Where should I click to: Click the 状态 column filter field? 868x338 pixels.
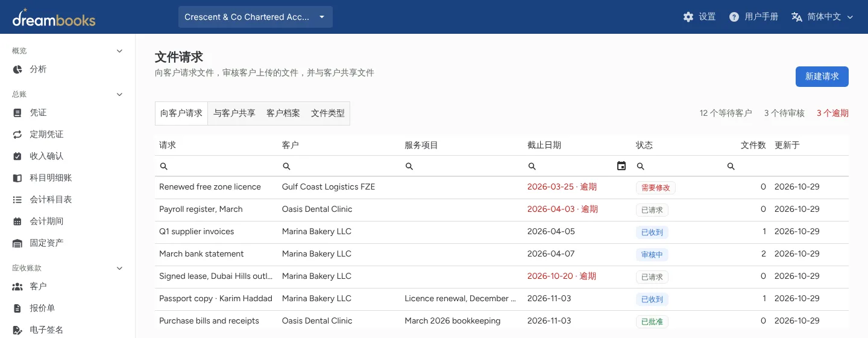click(x=677, y=166)
